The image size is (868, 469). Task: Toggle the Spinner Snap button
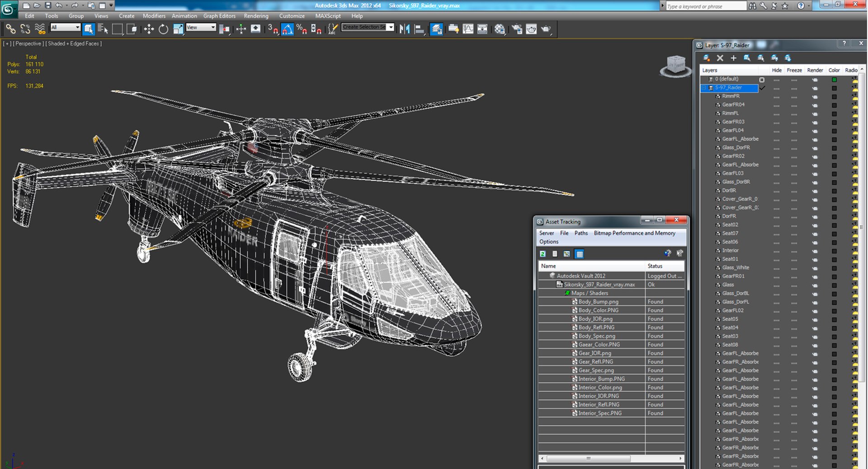click(316, 29)
